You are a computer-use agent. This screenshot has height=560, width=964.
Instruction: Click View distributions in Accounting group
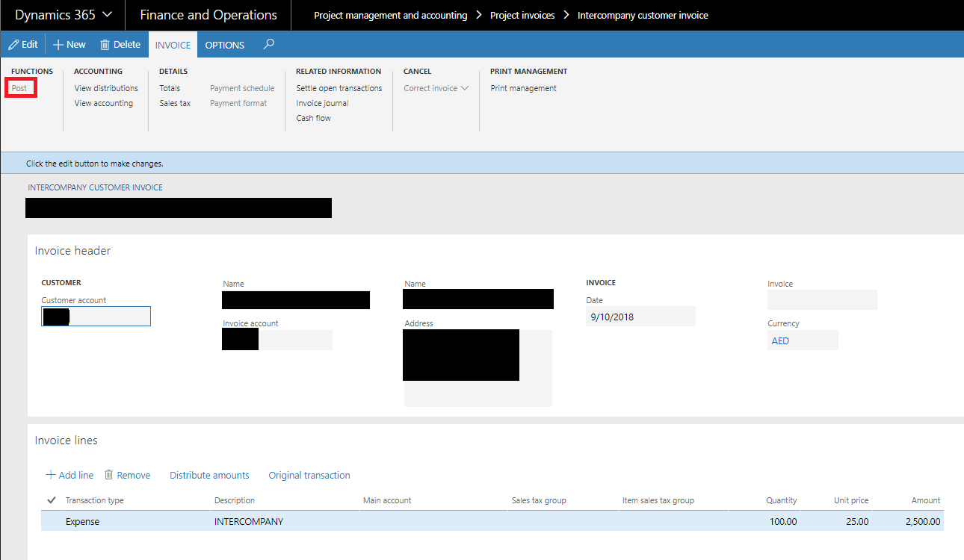click(x=106, y=88)
